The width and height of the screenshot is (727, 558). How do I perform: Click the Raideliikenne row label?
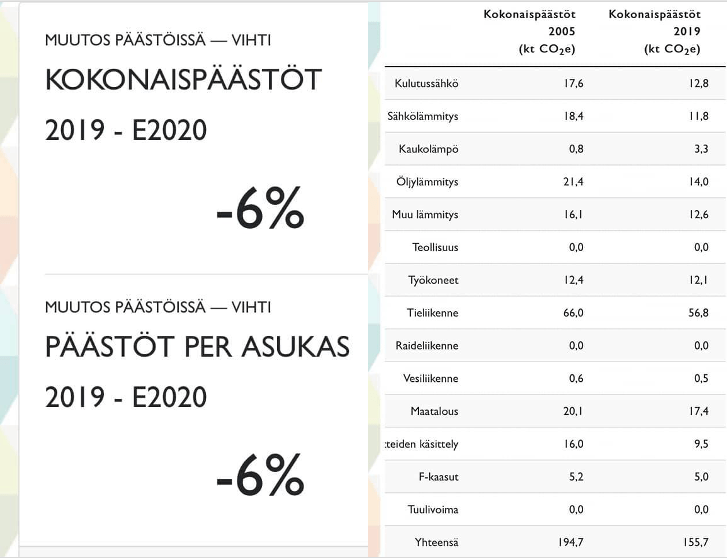(427, 345)
